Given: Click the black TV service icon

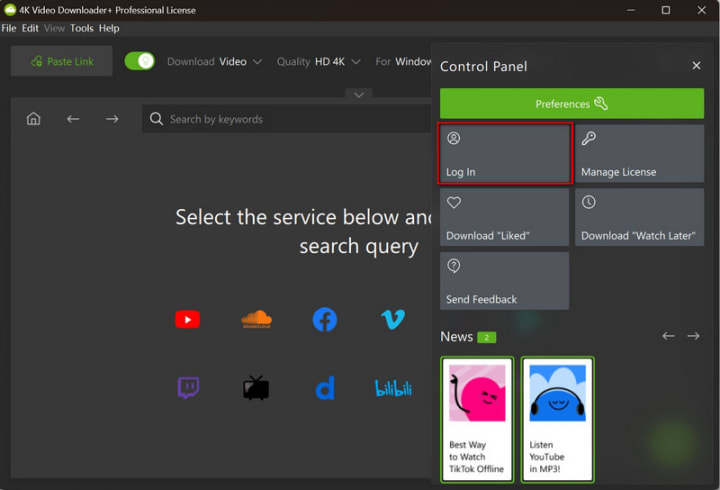Looking at the screenshot, I should tap(256, 388).
